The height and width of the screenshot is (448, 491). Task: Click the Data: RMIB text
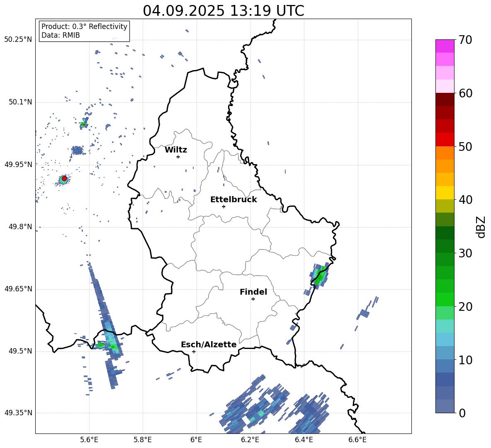(x=61, y=35)
